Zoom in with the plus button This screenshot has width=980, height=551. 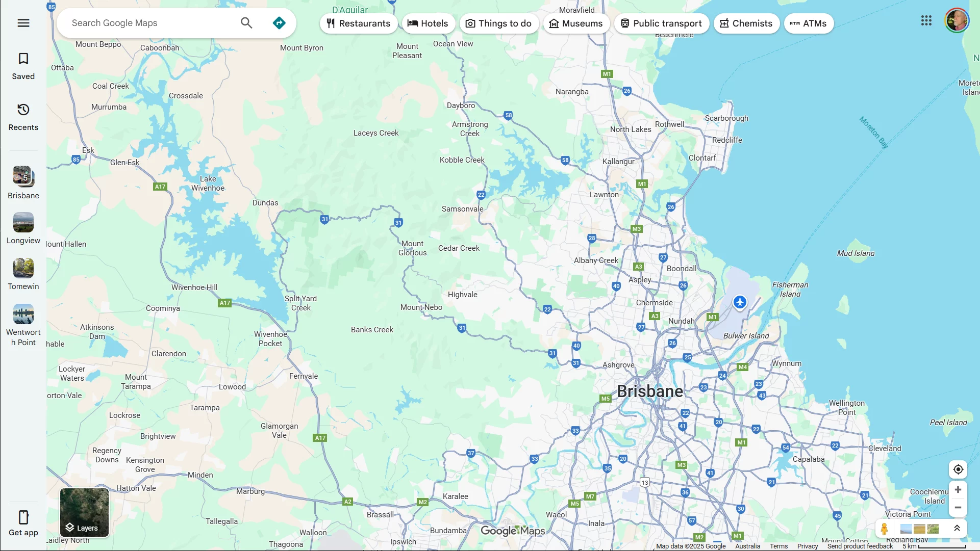point(958,490)
